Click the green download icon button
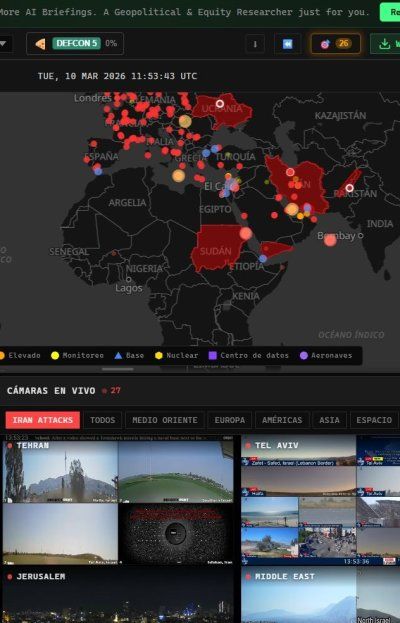Image resolution: width=400 pixels, height=623 pixels. tap(385, 44)
